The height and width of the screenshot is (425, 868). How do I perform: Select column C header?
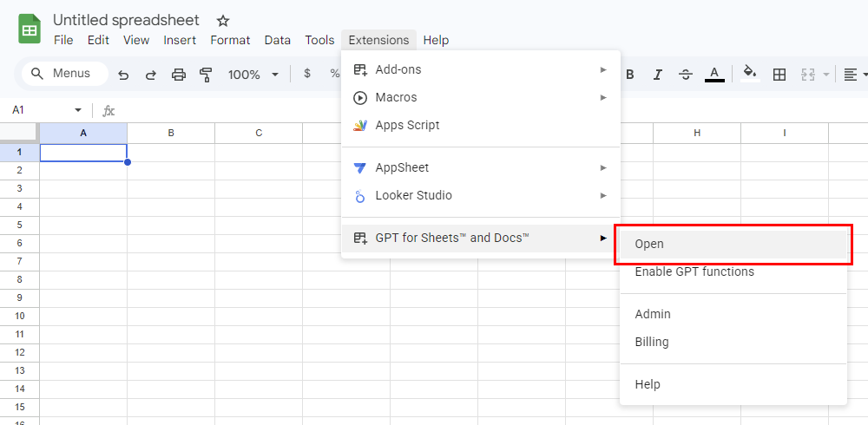click(x=259, y=134)
